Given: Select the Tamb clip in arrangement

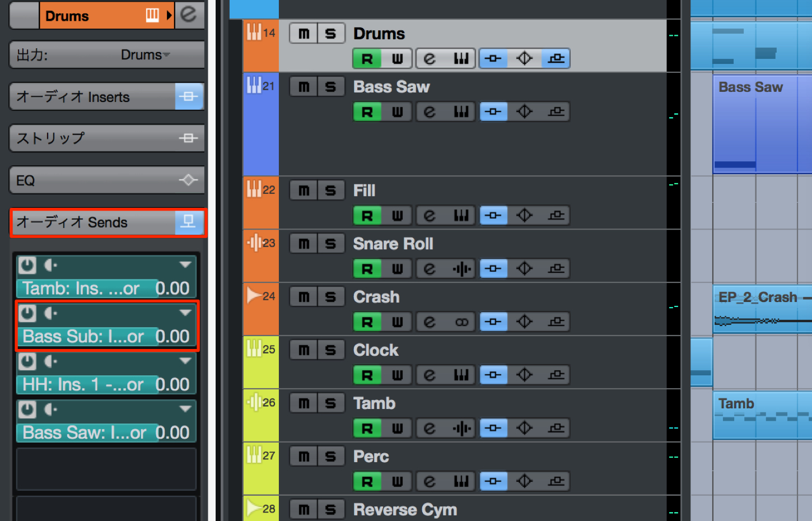Looking at the screenshot, I should pos(762,416).
